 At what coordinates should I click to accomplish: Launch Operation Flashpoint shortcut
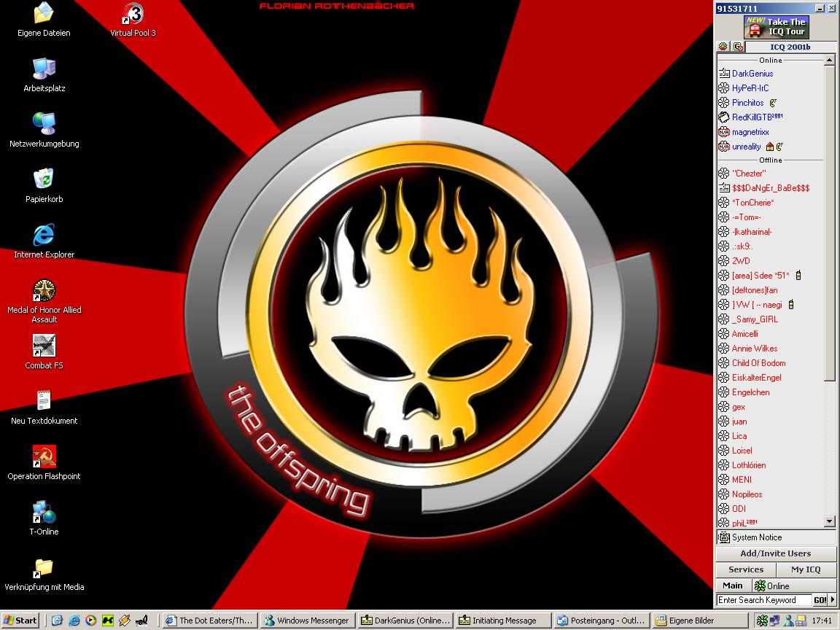[44, 463]
